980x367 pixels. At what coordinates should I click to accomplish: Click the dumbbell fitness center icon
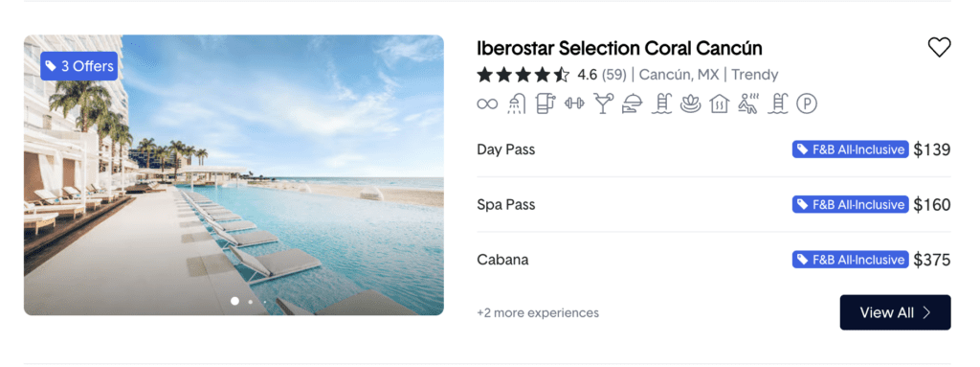[574, 103]
